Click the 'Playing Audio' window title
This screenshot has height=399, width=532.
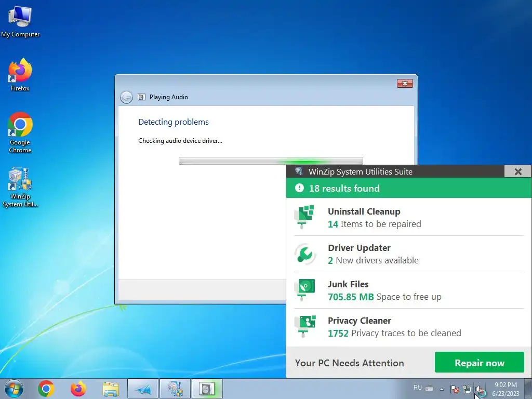[x=169, y=97]
